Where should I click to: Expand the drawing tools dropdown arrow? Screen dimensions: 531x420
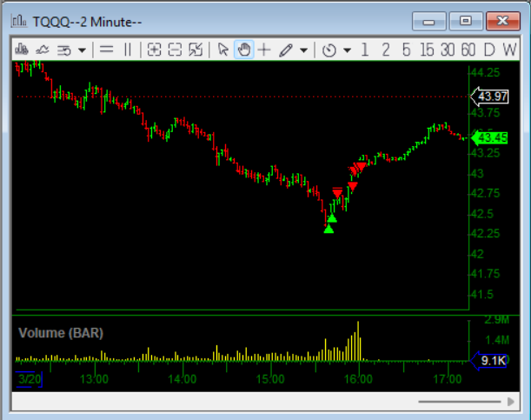pos(304,50)
